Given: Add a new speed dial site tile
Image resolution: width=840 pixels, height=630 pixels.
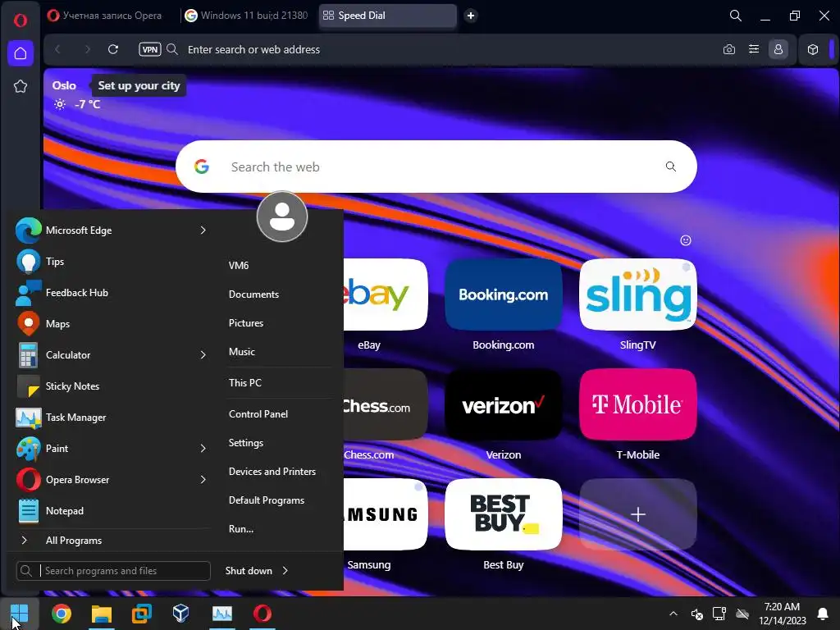Looking at the screenshot, I should (x=638, y=514).
